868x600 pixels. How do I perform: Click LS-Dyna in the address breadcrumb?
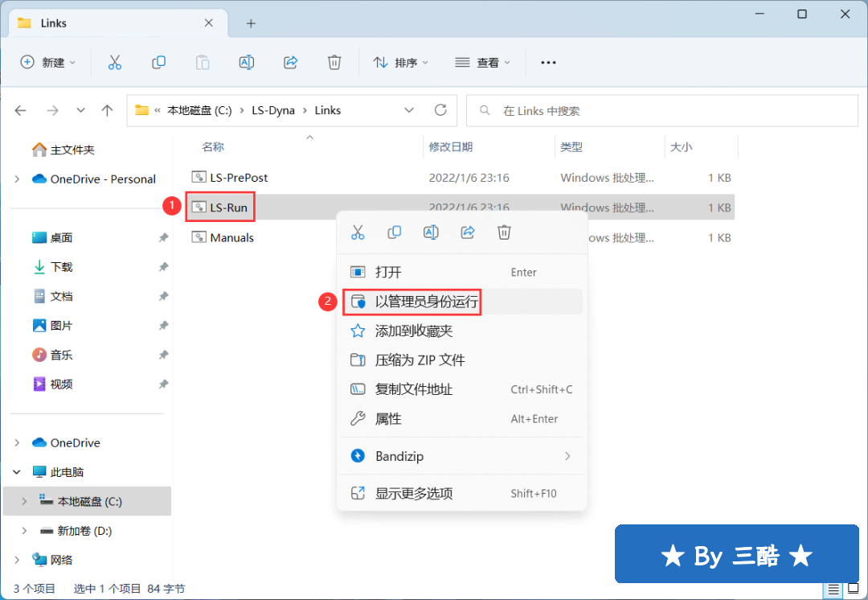click(x=273, y=110)
